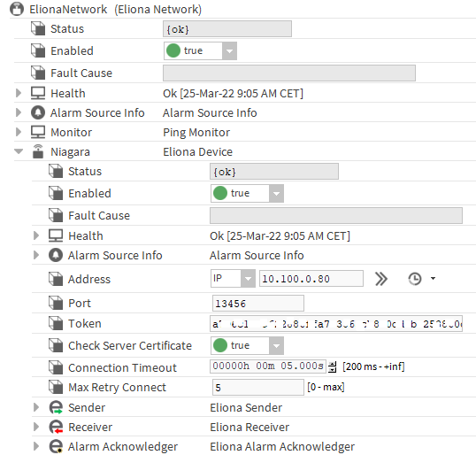Click the double-chevron icon next to the address
The width and height of the screenshot is (476, 455).
[x=381, y=279]
